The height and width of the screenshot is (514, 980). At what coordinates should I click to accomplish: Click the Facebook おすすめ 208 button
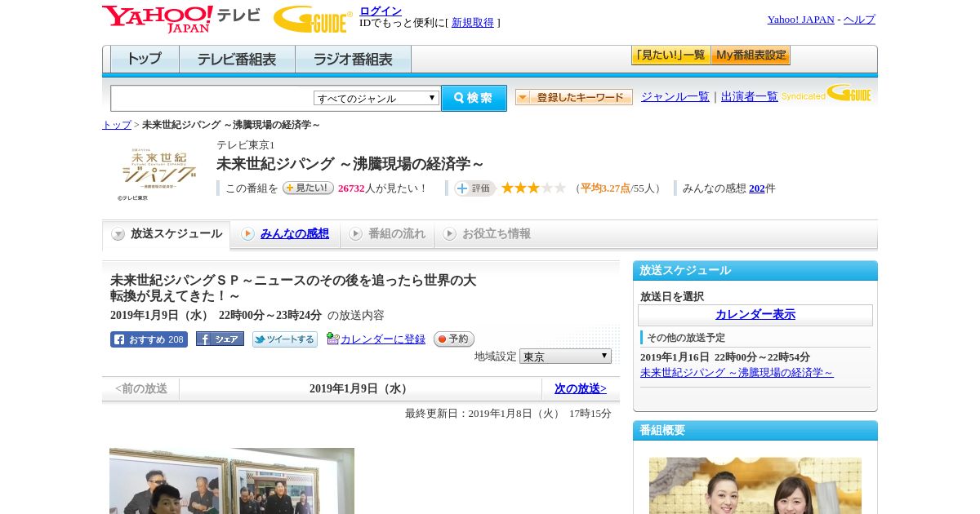(x=149, y=339)
